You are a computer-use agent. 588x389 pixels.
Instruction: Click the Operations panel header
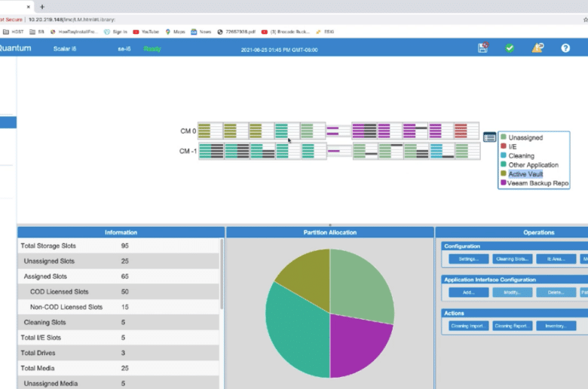[512, 232]
